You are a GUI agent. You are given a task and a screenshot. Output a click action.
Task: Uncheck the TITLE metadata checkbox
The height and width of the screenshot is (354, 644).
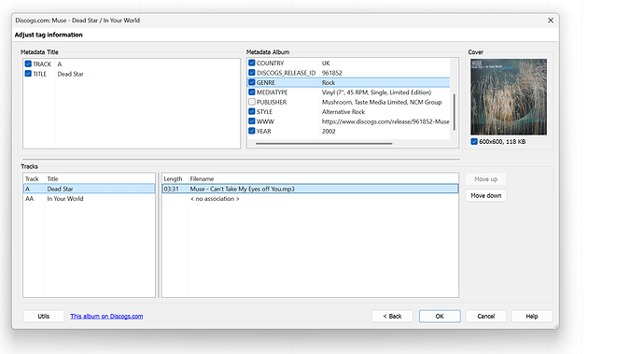pyautogui.click(x=28, y=74)
